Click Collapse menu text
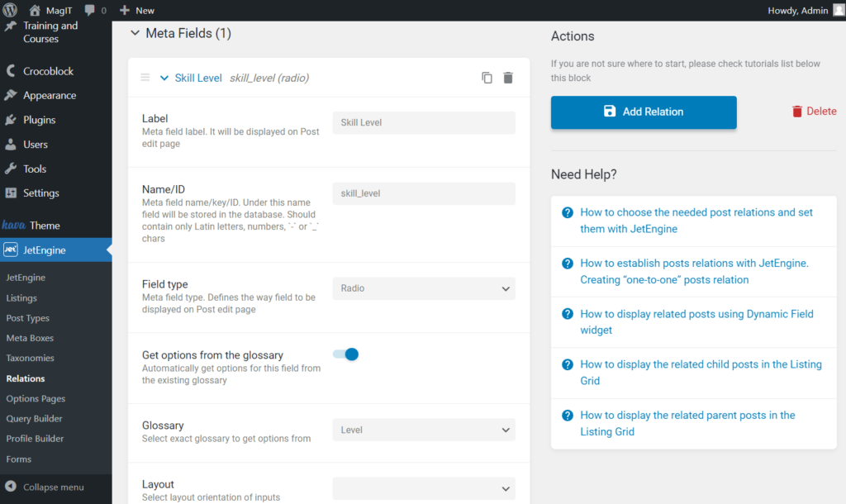The width and height of the screenshot is (846, 504). click(x=54, y=487)
